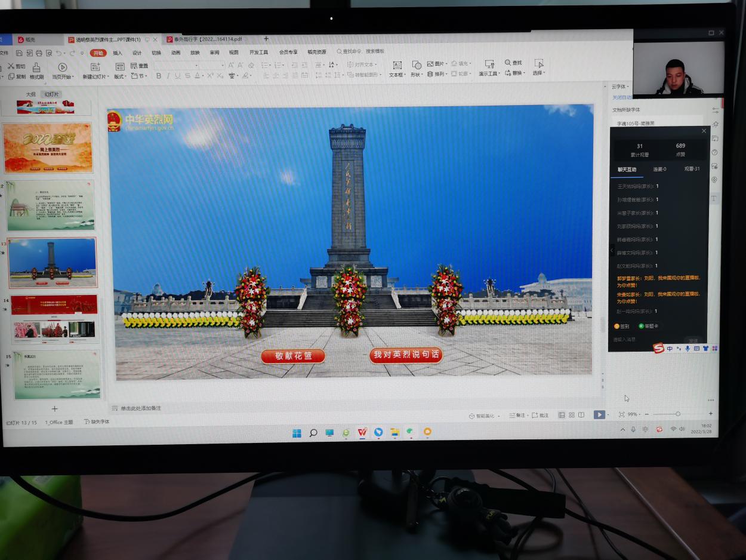Viewport: 746px width, 560px height.
Task: Switch to slide sorter grid view icon
Action: click(x=571, y=415)
